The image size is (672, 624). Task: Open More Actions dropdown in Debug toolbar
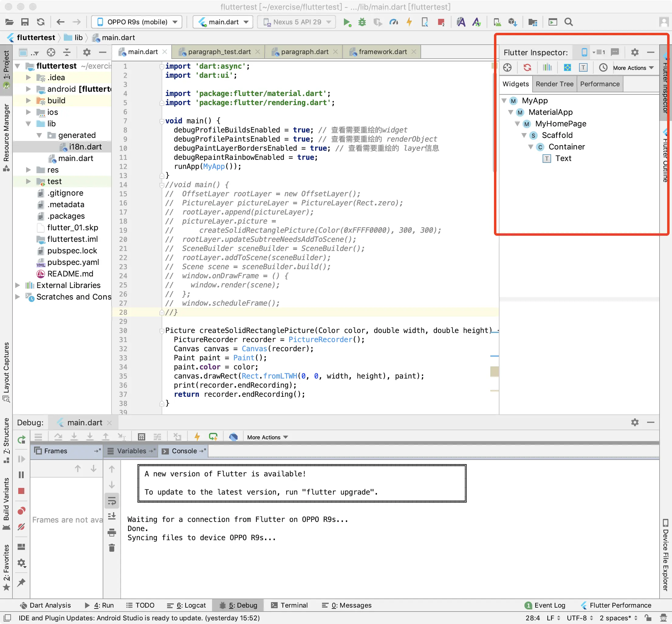pyautogui.click(x=267, y=437)
